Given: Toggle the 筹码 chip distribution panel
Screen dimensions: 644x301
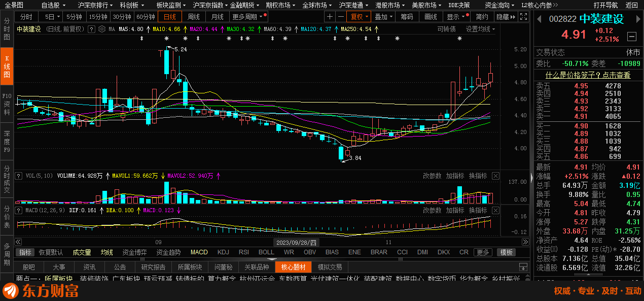Looking at the screenshot, I should [x=407, y=17].
